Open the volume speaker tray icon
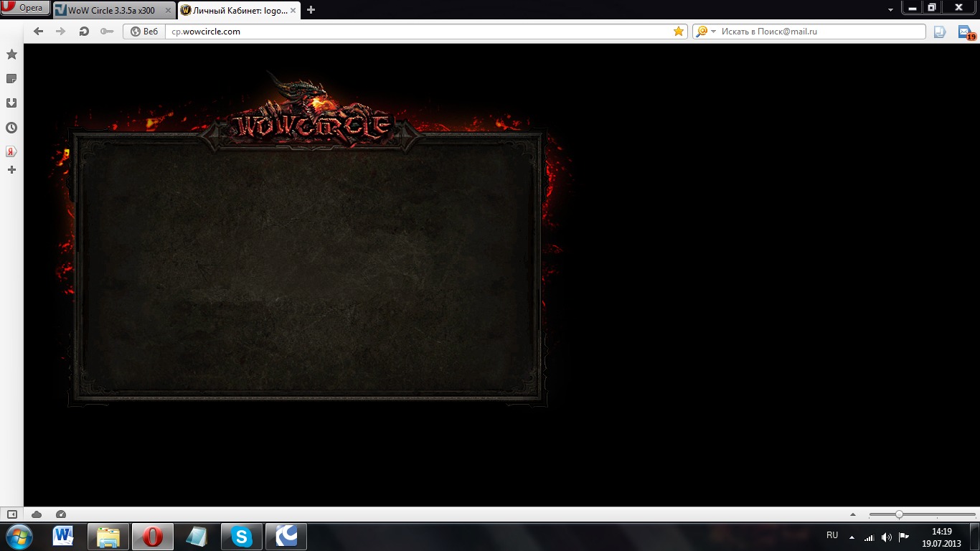The height and width of the screenshot is (551, 980). (887, 537)
